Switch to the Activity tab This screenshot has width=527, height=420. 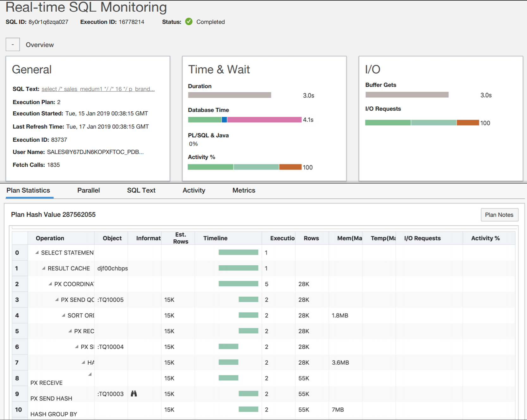coord(194,190)
